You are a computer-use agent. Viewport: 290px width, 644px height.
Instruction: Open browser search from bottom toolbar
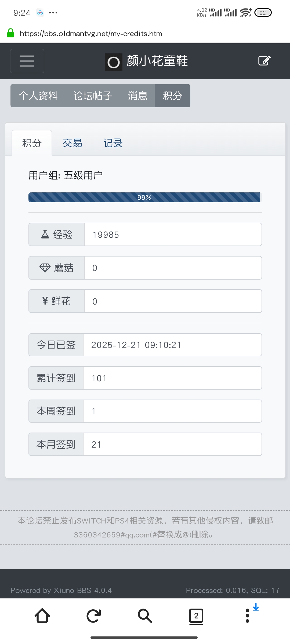145,616
